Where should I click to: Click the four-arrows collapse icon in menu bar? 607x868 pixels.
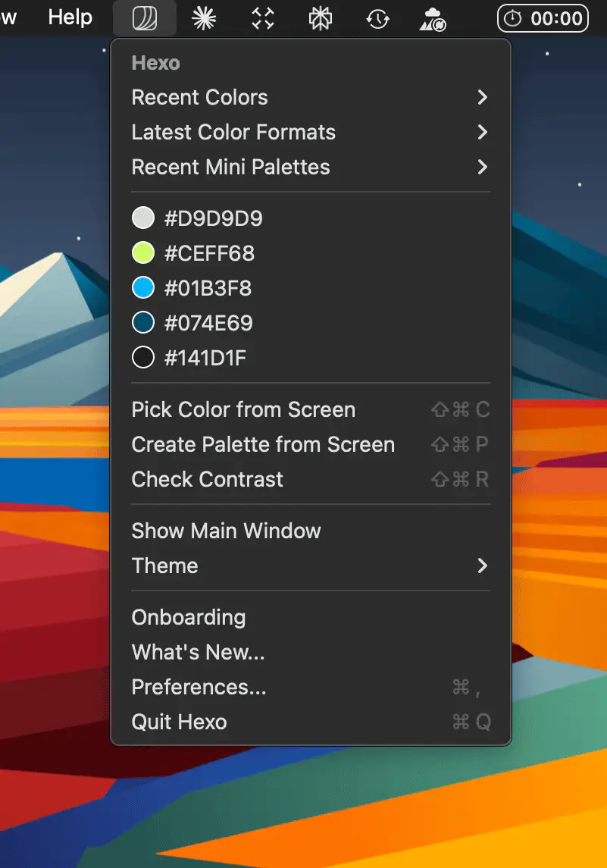tap(262, 18)
